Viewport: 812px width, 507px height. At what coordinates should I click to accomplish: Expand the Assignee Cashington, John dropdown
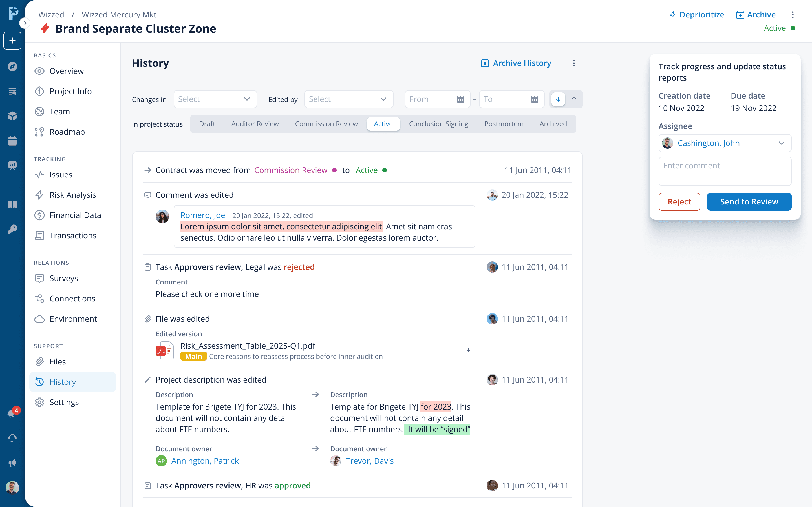click(x=725, y=143)
